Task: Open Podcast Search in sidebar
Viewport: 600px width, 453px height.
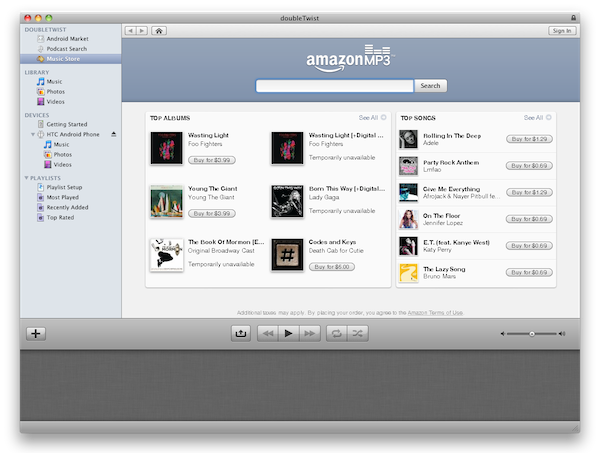Action: click(x=62, y=49)
